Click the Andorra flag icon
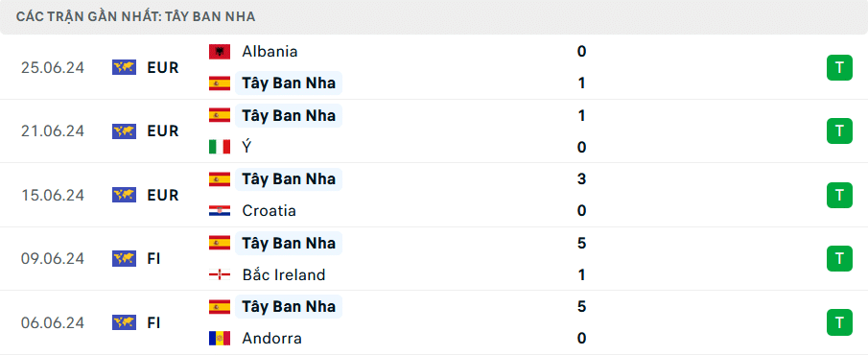Viewport: 868px width, 355px height. coord(220,339)
